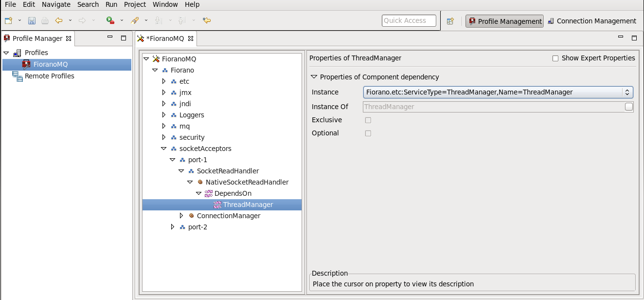Collapse the socketAcceptors tree node
Image resolution: width=644 pixels, height=300 pixels.
tap(164, 149)
